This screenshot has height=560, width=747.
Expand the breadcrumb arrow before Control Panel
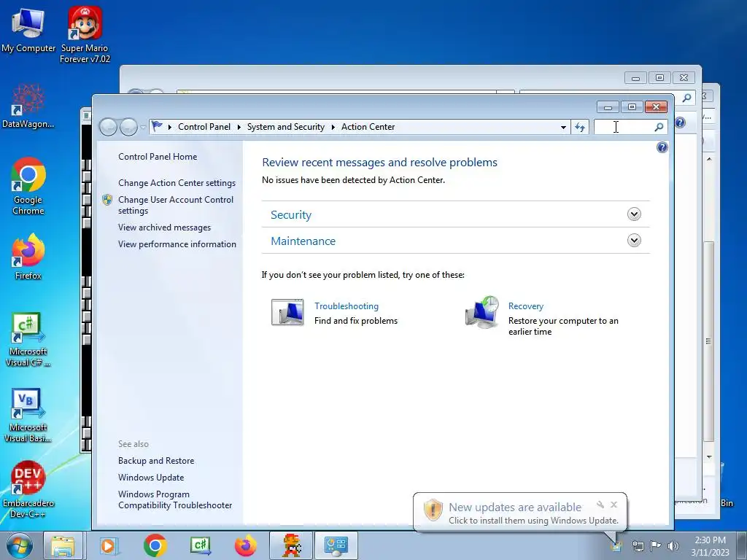tap(169, 127)
